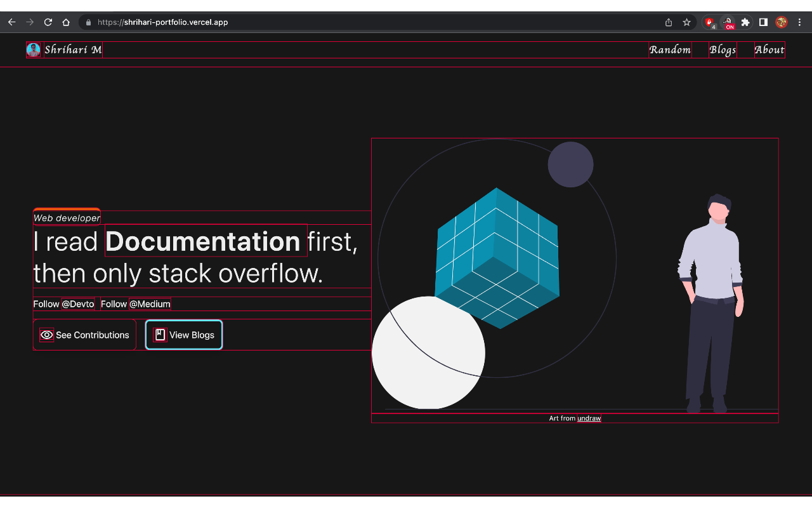The height and width of the screenshot is (508, 812).
Task: Toggle the adblocker extension marked ON
Action: point(728,22)
